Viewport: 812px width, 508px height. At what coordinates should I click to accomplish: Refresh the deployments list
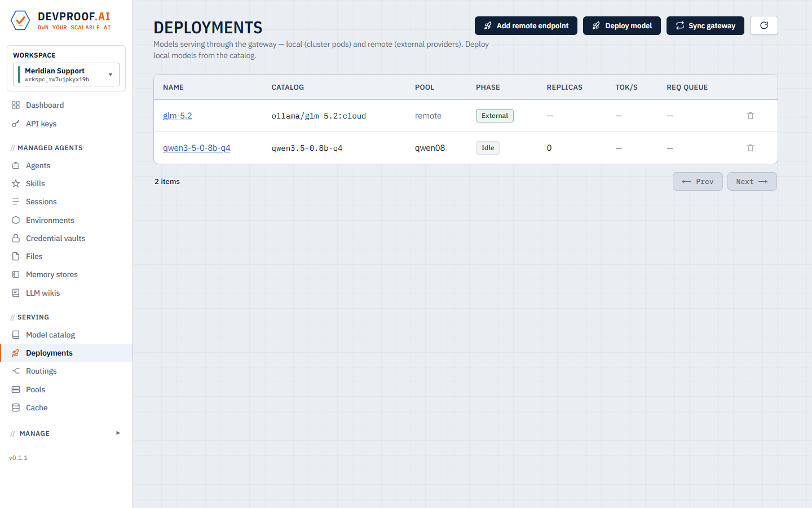(764, 25)
